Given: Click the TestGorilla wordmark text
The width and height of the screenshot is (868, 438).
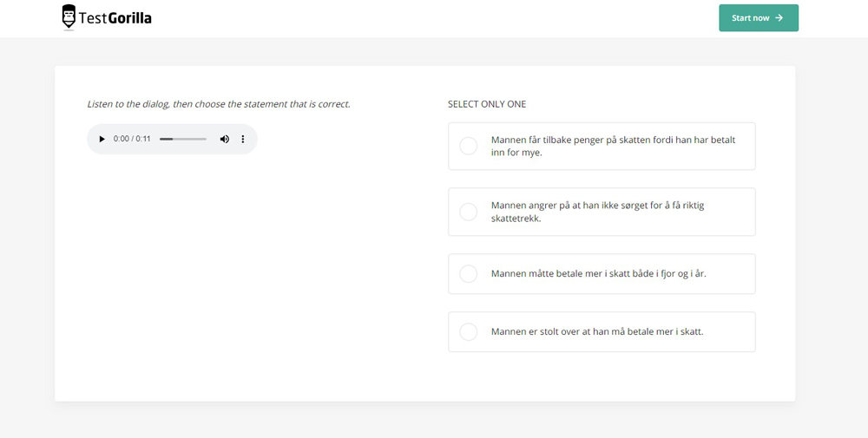Looking at the screenshot, I should 115,17.
